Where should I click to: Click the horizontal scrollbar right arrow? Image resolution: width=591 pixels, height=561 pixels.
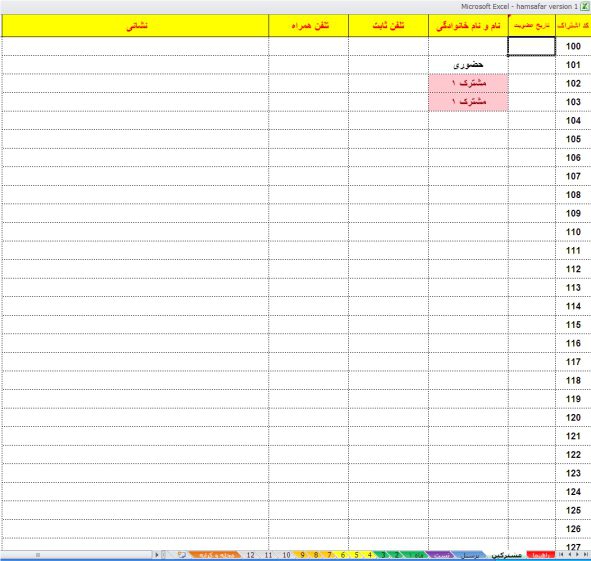click(x=156, y=555)
